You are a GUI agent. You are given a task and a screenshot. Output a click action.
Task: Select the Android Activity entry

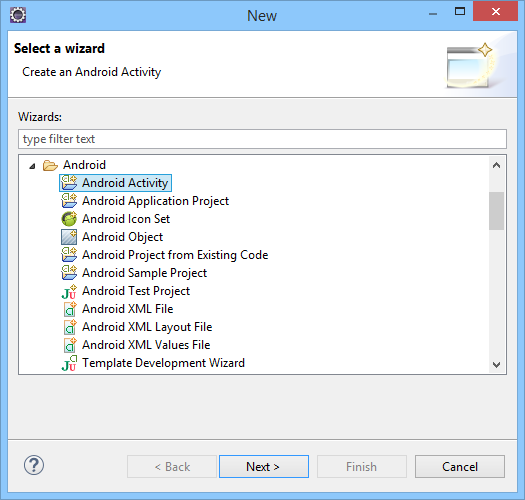tap(116, 183)
